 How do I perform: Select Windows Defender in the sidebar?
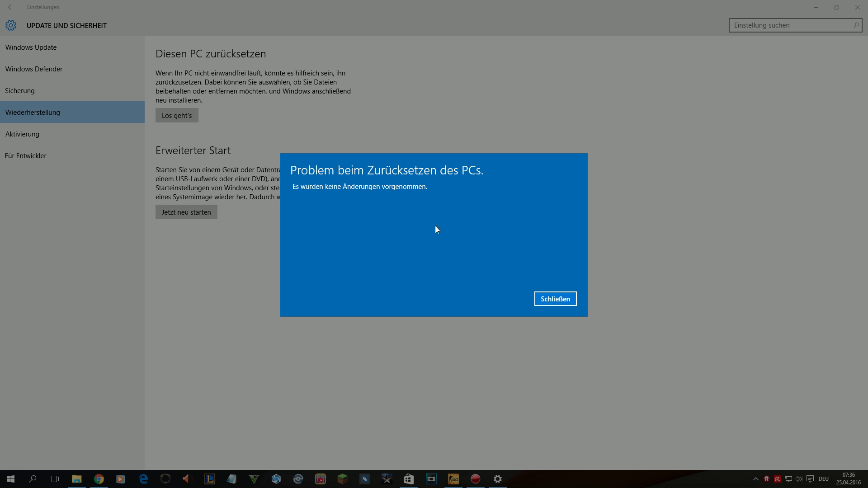pos(34,69)
